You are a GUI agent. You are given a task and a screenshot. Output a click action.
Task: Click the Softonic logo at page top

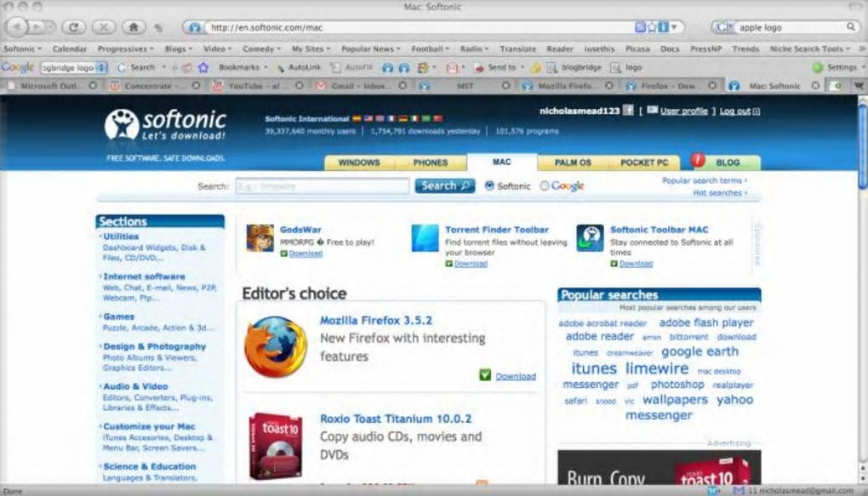[x=165, y=124]
